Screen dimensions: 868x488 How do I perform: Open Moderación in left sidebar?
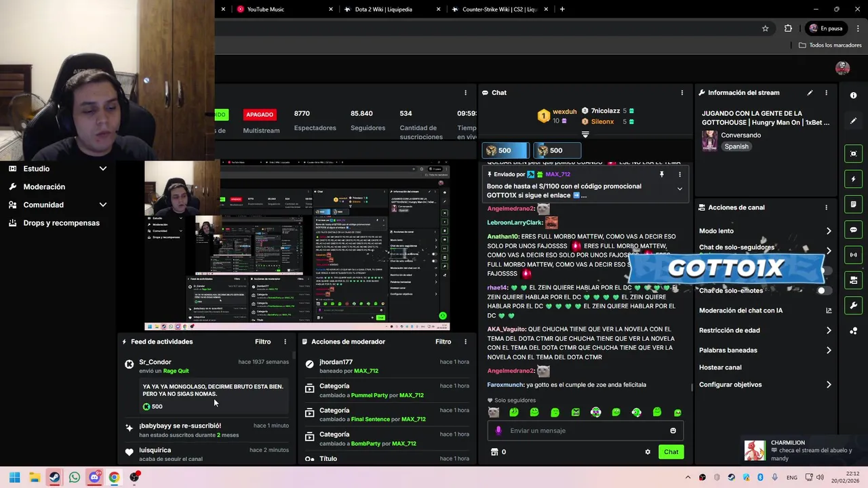coord(44,187)
